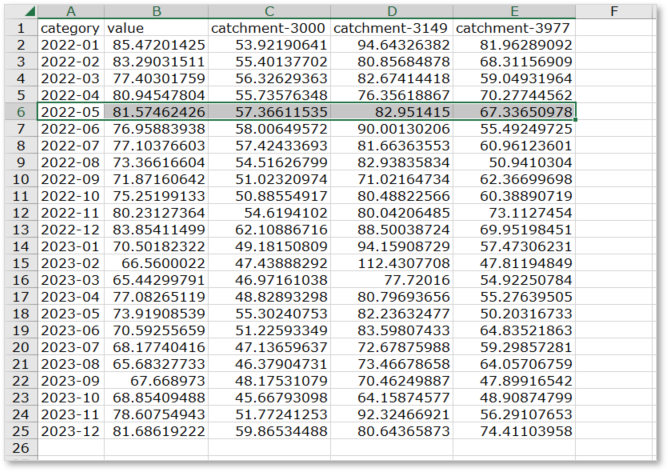Select column D header
The image size is (668, 472).
click(391, 12)
